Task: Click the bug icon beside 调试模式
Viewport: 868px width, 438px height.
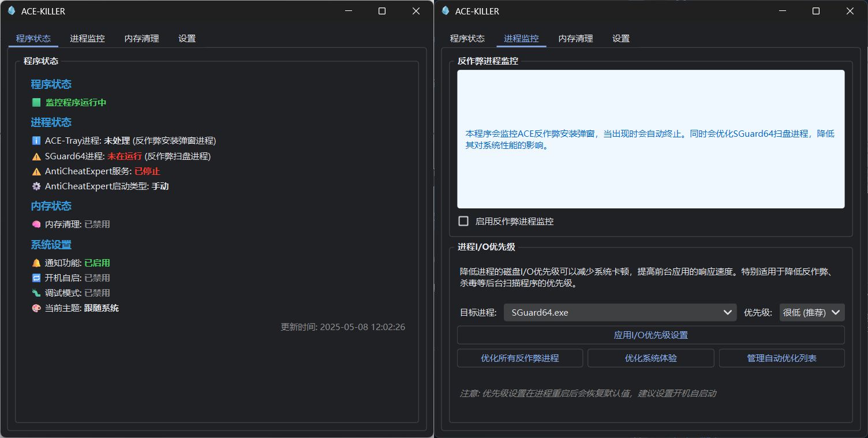Action: tap(36, 293)
